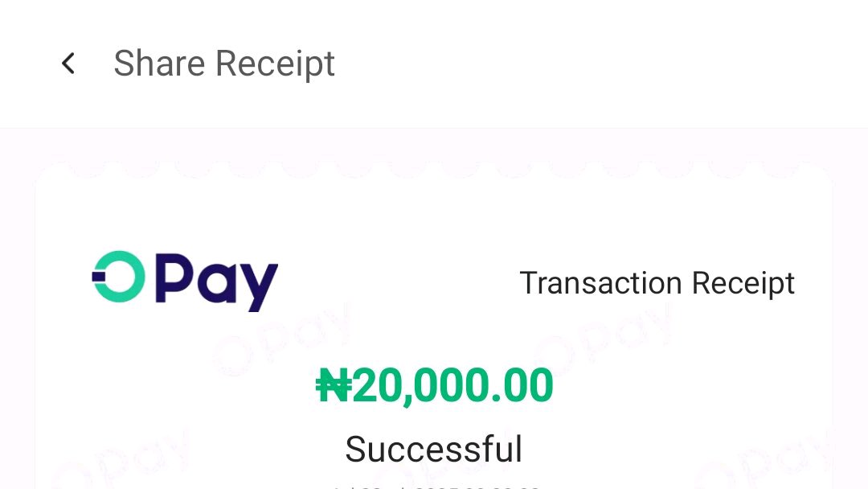Go back using the left arrow icon
Viewport: 868px width, 489px height.
tap(68, 63)
